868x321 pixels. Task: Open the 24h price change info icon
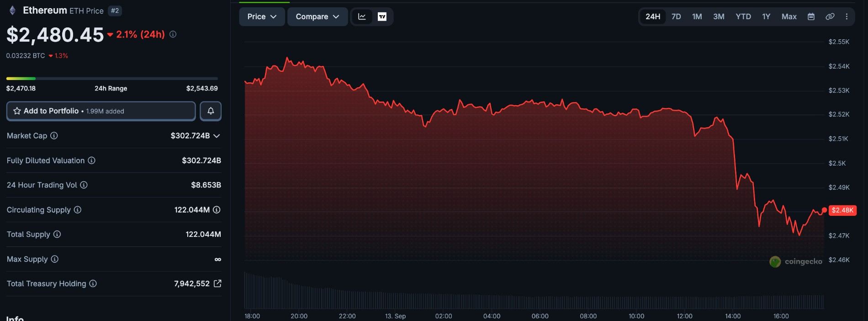point(173,34)
